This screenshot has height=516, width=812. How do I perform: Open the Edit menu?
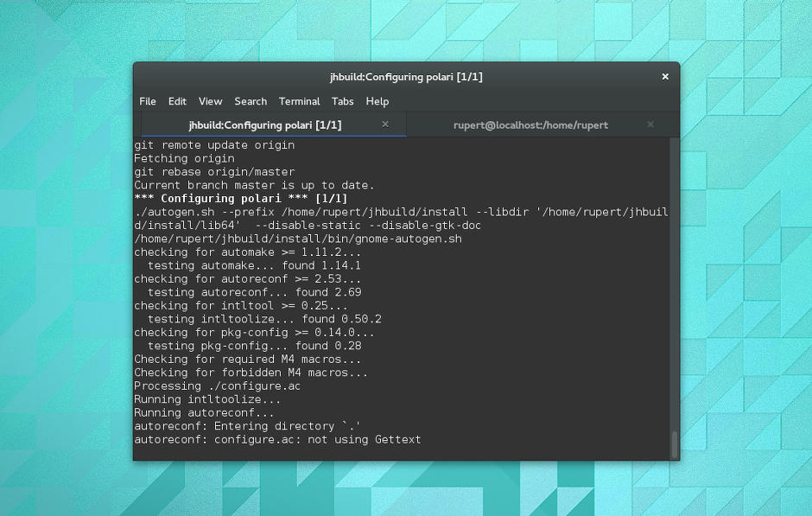click(x=177, y=101)
